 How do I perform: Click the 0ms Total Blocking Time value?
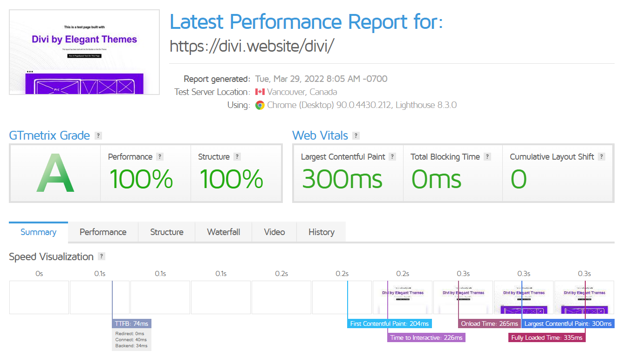(436, 179)
